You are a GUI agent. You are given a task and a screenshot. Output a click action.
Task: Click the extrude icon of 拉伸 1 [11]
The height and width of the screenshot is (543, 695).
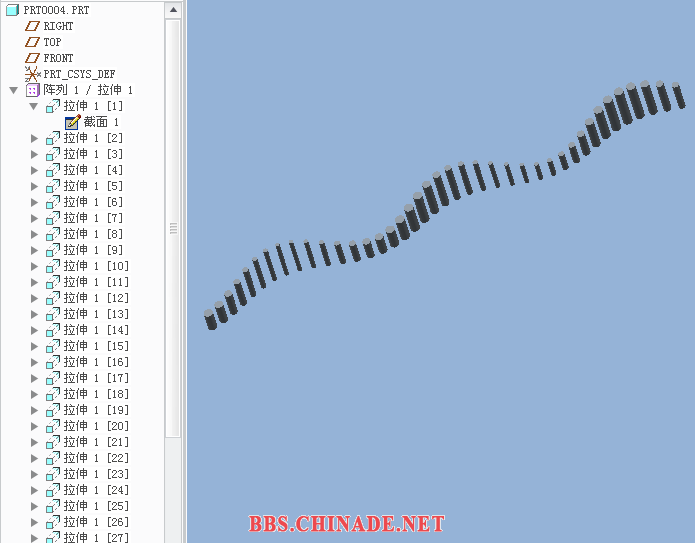pyautogui.click(x=53, y=282)
